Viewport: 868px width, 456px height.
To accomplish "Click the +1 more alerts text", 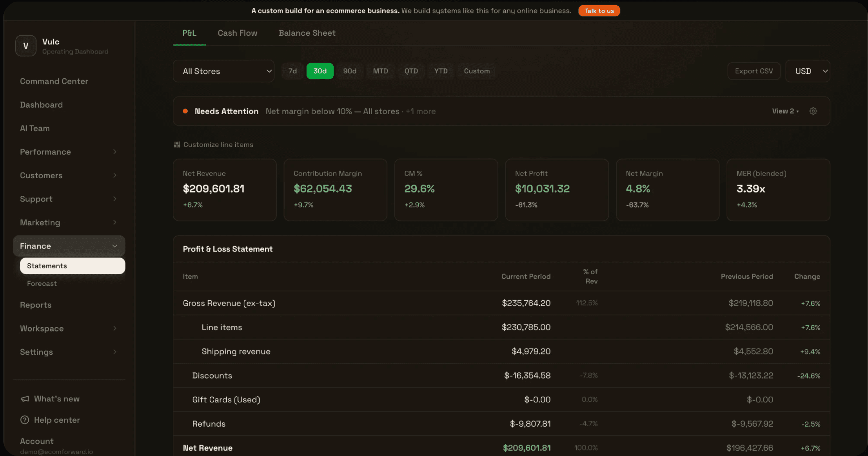I will (x=421, y=111).
